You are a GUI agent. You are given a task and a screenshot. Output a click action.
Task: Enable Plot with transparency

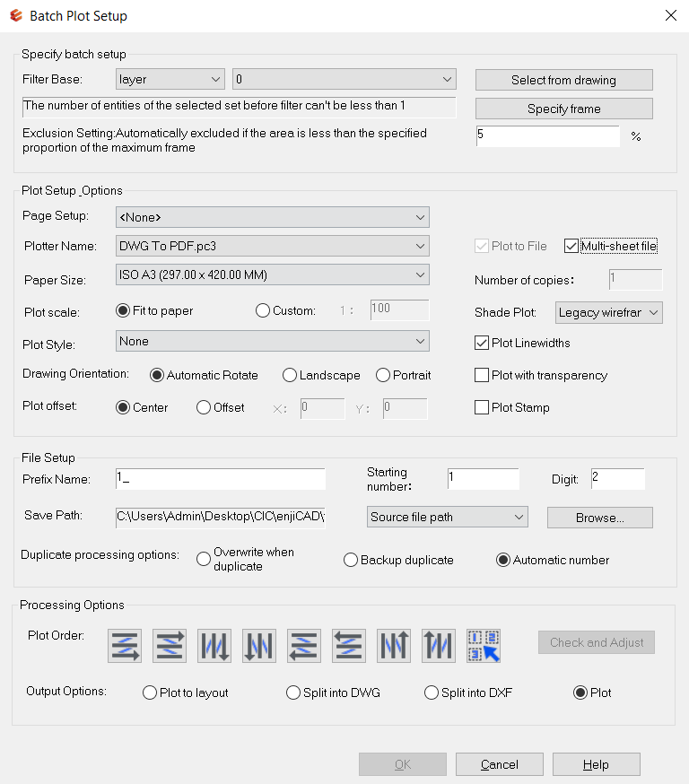482,375
